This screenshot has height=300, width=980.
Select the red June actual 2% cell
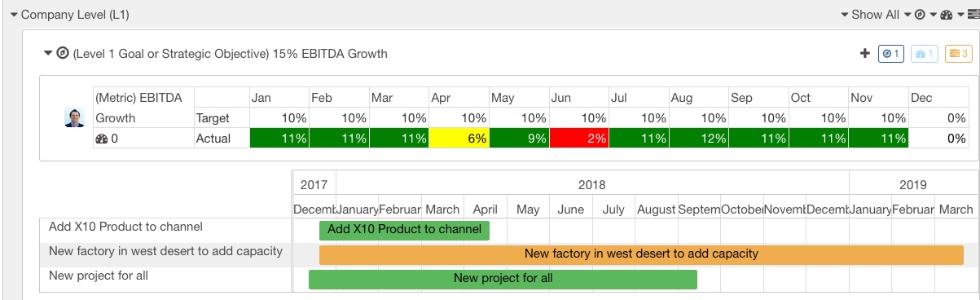579,139
